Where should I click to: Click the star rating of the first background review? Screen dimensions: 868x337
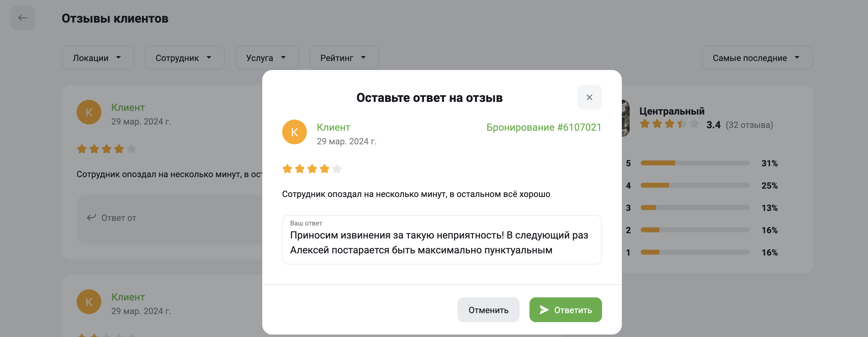(x=106, y=149)
